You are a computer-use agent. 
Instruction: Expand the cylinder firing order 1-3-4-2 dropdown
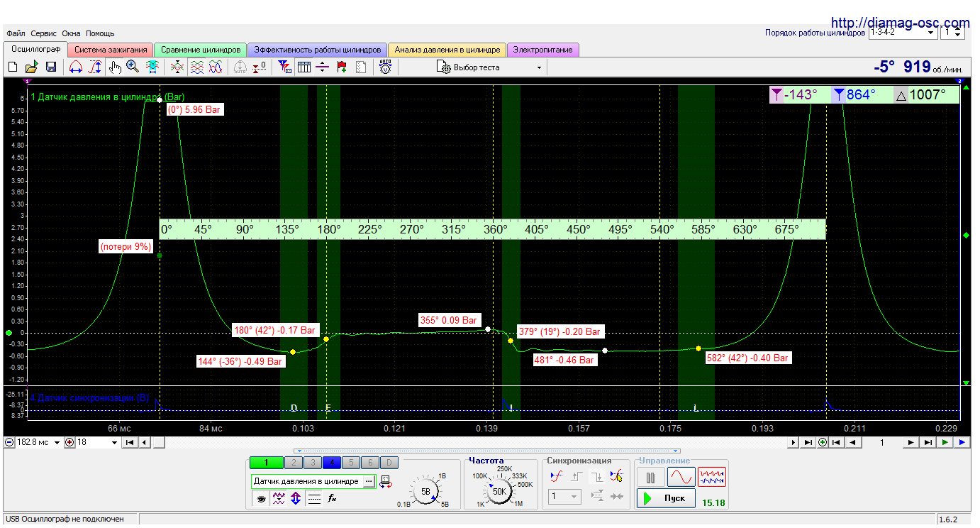pyautogui.click(x=903, y=33)
